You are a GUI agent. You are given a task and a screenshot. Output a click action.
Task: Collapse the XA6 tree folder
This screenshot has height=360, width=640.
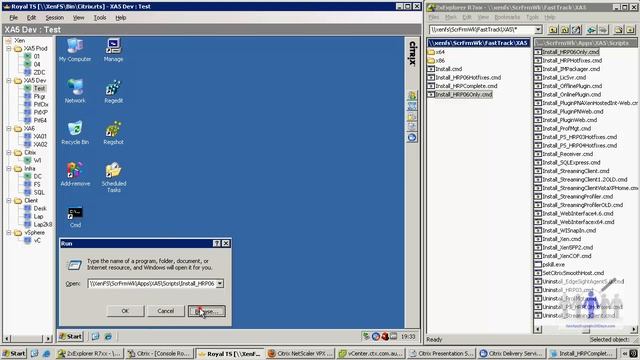point(9,128)
